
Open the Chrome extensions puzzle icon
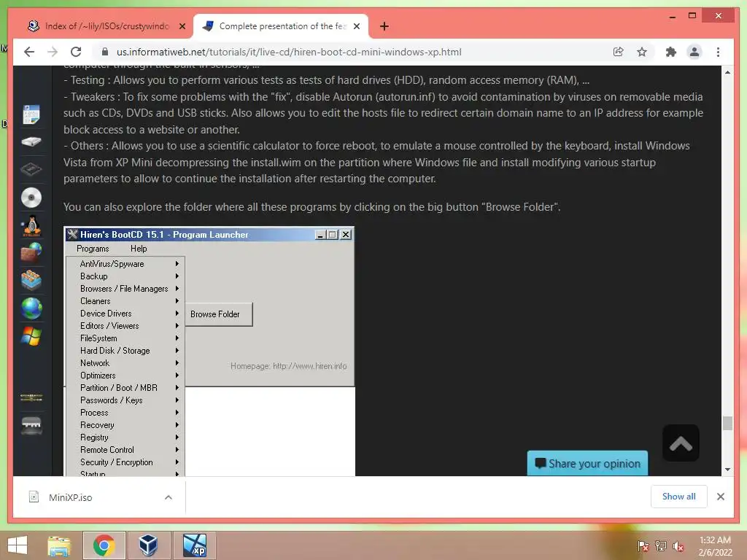(x=671, y=52)
